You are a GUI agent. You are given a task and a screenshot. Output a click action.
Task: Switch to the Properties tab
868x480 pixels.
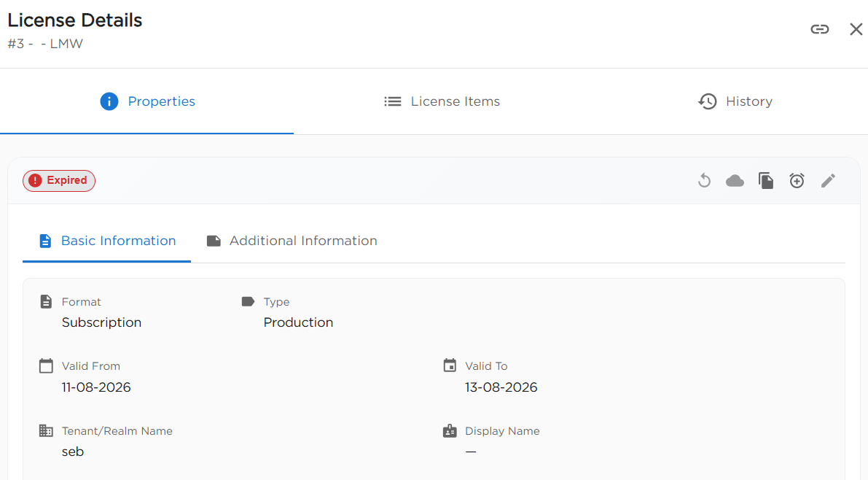click(146, 101)
